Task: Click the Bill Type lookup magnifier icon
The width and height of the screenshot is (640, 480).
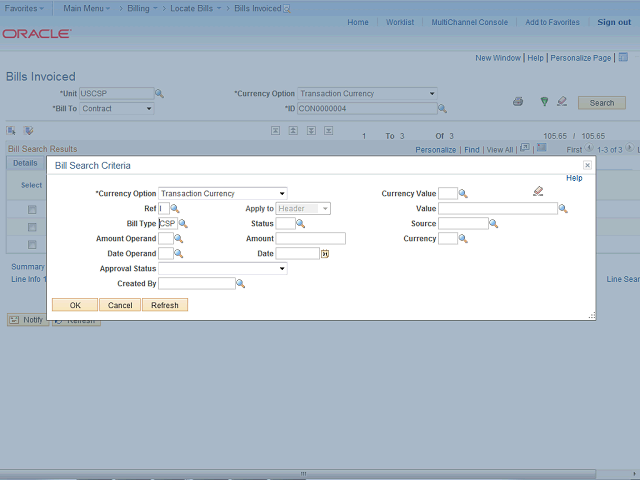Action: 183,224
